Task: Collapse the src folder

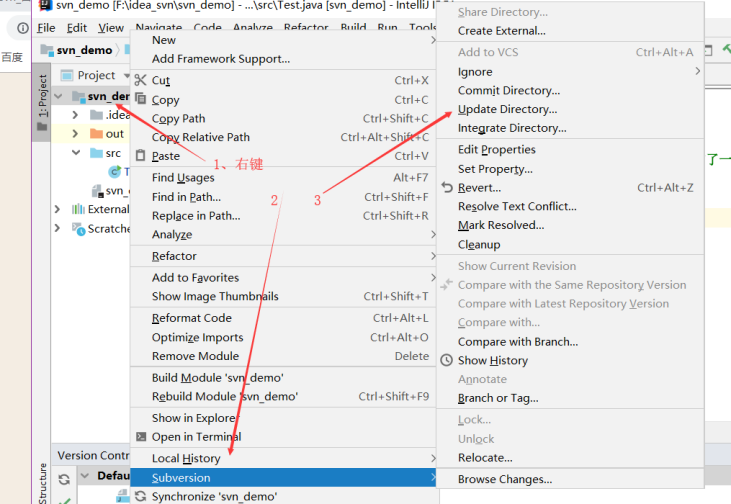Action: click(x=76, y=152)
